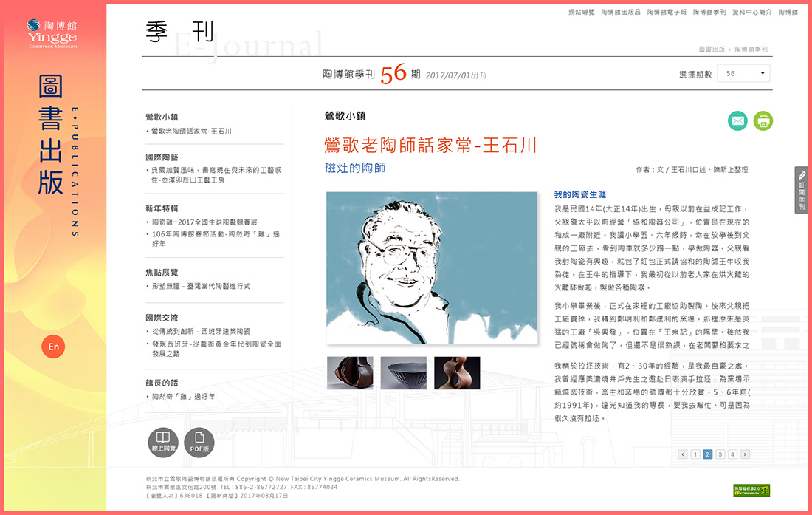Click the section heading 我的陶瓷生涯
The height and width of the screenshot is (515, 812).
580,195
